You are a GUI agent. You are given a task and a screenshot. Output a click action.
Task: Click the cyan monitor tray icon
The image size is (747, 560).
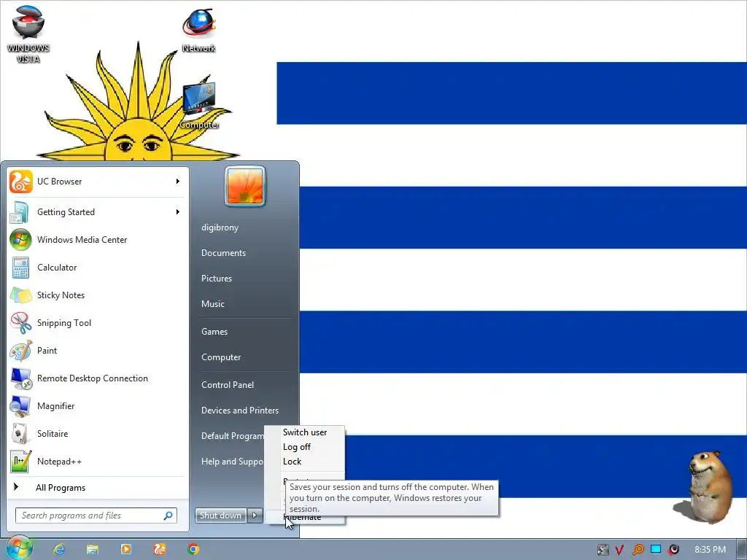pyautogui.click(x=656, y=550)
